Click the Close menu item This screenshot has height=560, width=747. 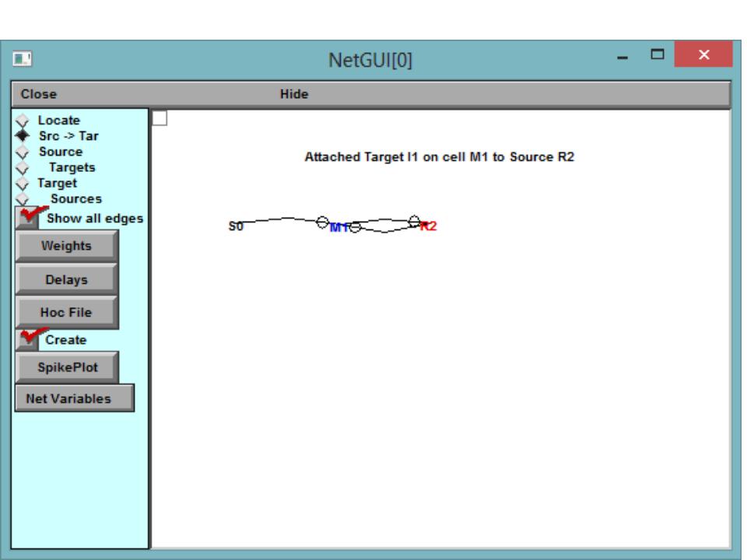coord(39,94)
